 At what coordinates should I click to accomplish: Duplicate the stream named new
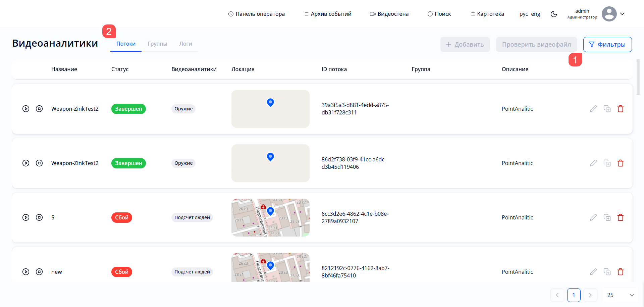pyautogui.click(x=607, y=272)
